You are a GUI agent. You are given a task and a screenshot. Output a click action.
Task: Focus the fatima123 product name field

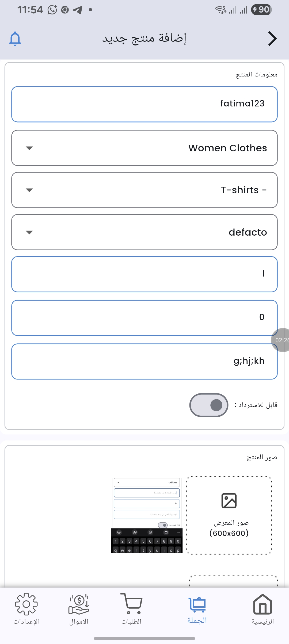pyautogui.click(x=144, y=104)
